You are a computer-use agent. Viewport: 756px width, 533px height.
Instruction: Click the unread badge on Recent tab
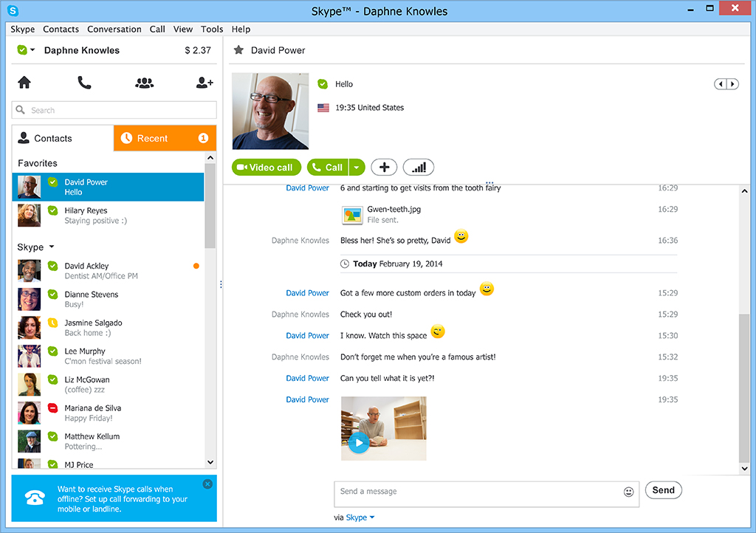click(x=204, y=138)
